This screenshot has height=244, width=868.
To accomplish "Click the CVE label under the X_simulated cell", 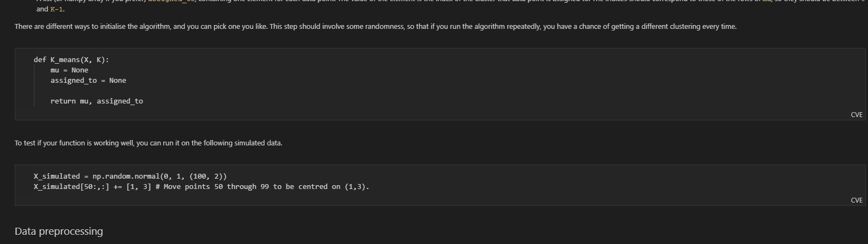I will pos(857,200).
